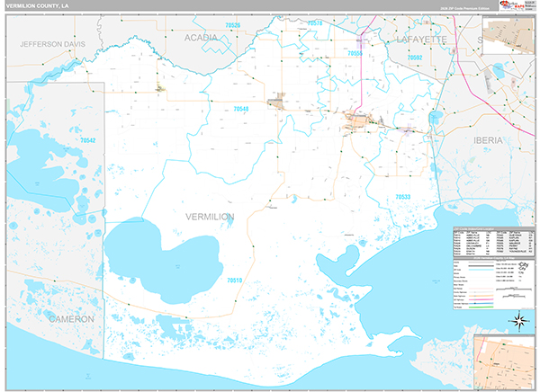Select the ZIP code 70533 label
540x392 pixels.
[x=402, y=196]
